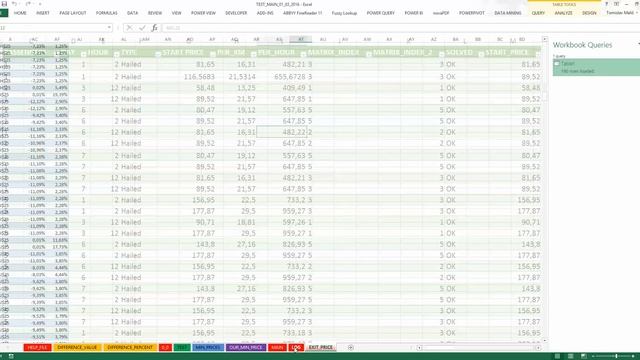Screen dimensions: 640x360
Task: Switch to Page Break Preview in status bar
Action: click(583, 356)
